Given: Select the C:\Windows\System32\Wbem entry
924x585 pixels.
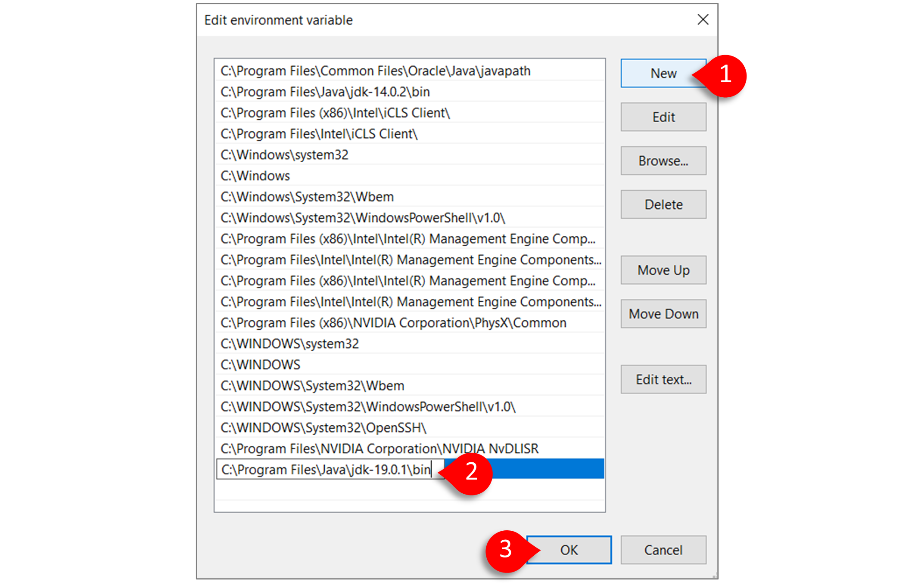Looking at the screenshot, I should 307,197.
